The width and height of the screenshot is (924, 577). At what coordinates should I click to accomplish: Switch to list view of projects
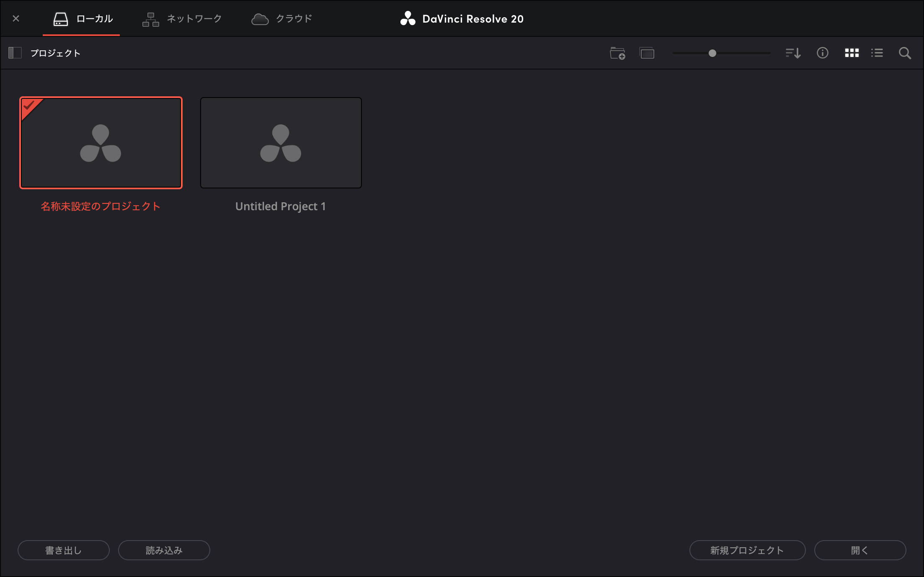tap(877, 53)
